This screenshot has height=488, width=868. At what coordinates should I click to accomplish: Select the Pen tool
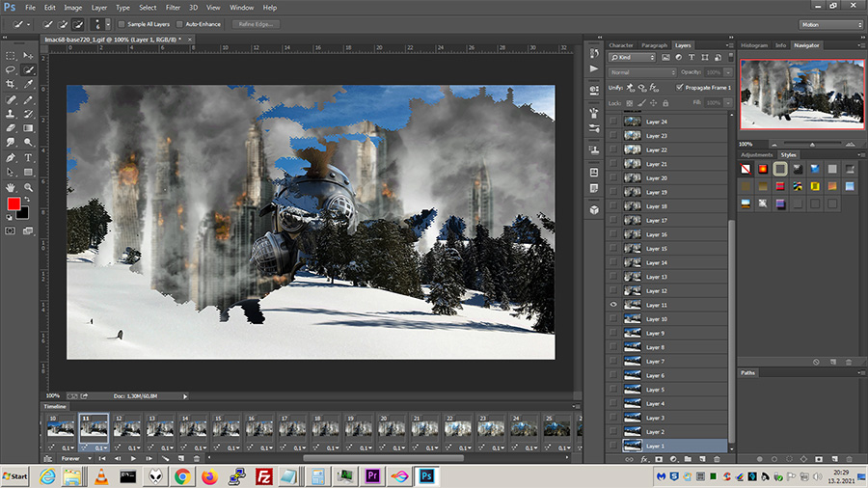coord(11,158)
